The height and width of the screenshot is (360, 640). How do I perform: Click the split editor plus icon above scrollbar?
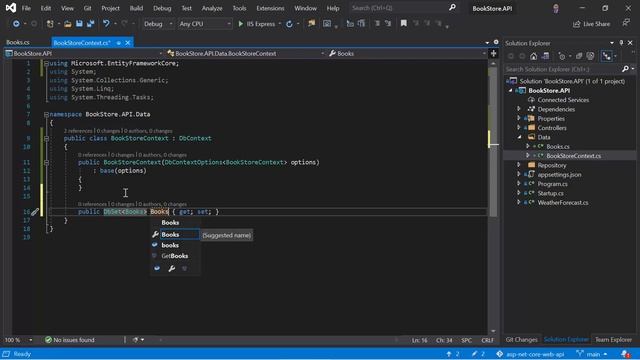[493, 53]
